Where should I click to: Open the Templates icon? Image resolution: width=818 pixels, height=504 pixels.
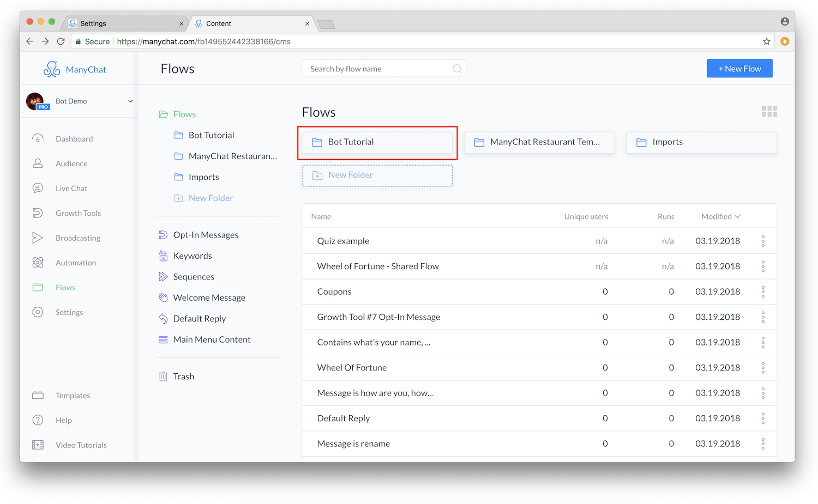pos(38,396)
